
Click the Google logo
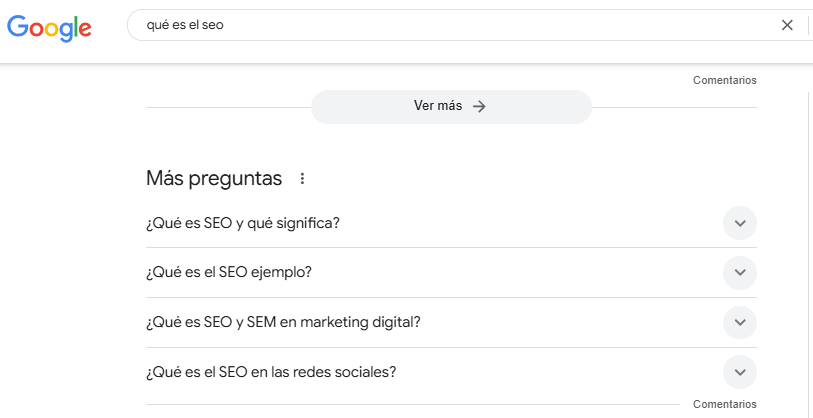(49, 27)
